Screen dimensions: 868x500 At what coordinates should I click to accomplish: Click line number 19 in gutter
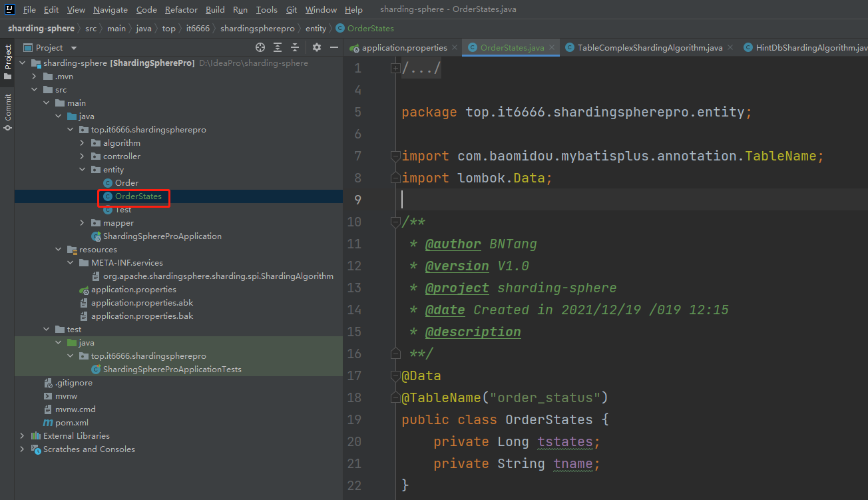354,419
